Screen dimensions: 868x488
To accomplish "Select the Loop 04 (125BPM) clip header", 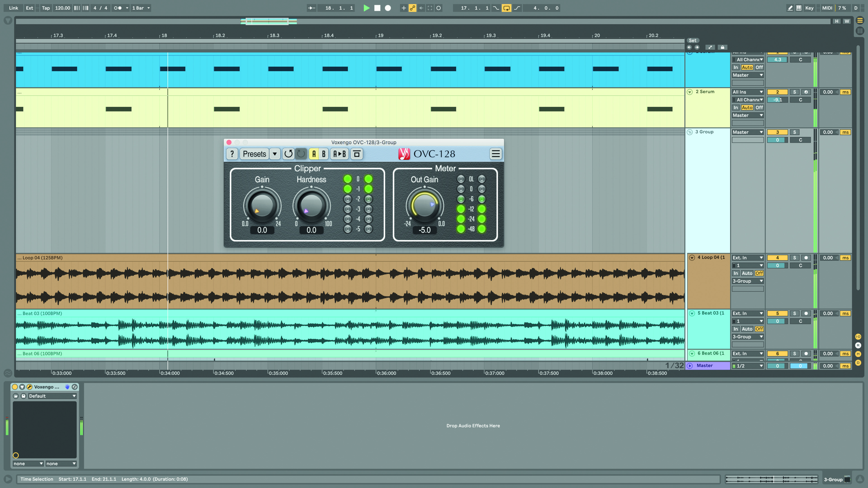I will pos(350,258).
